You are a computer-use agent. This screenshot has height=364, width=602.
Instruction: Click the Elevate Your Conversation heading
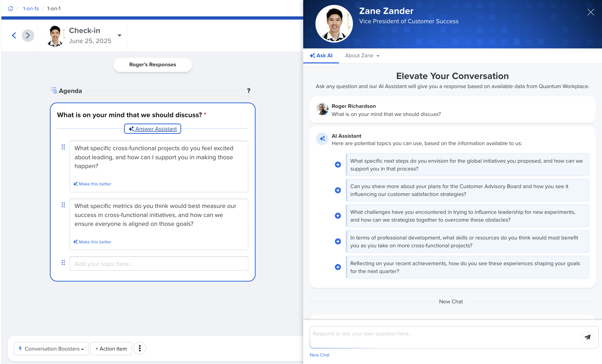pyautogui.click(x=452, y=76)
